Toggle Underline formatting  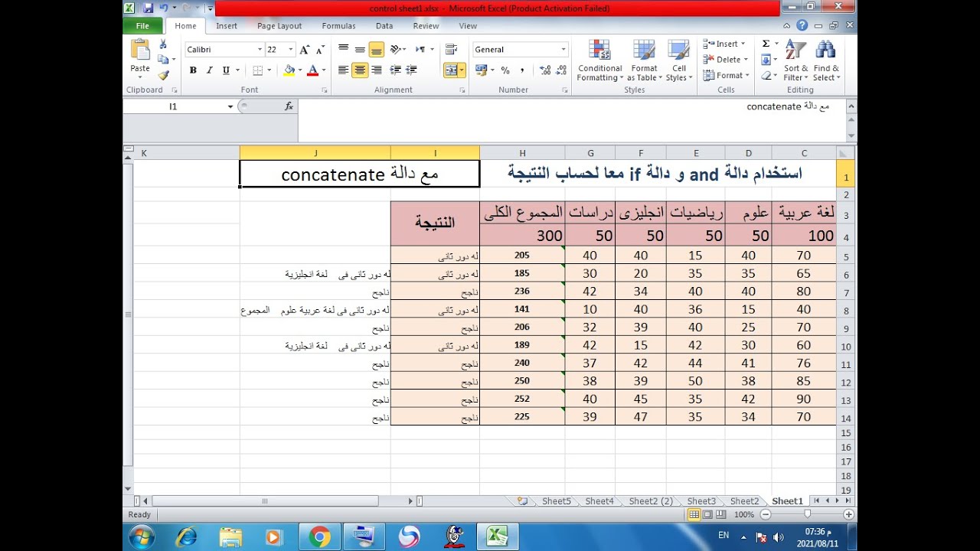pos(226,70)
